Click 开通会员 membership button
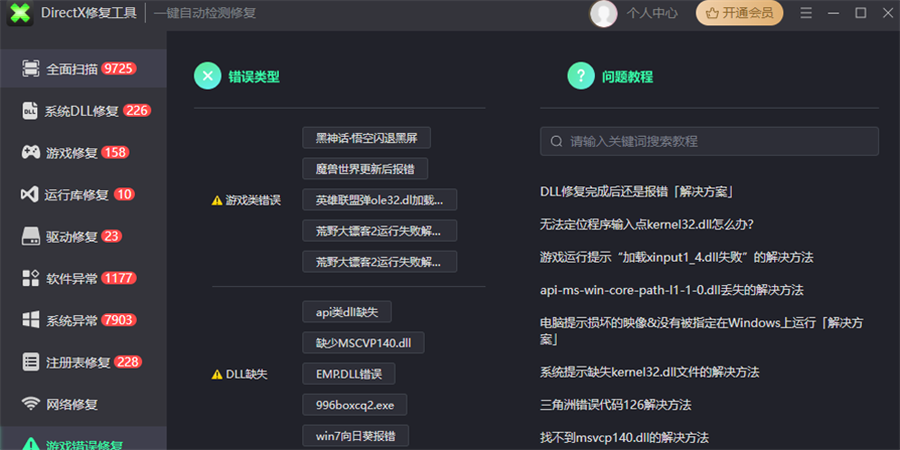Screen dimensions: 900x450 tap(739, 14)
